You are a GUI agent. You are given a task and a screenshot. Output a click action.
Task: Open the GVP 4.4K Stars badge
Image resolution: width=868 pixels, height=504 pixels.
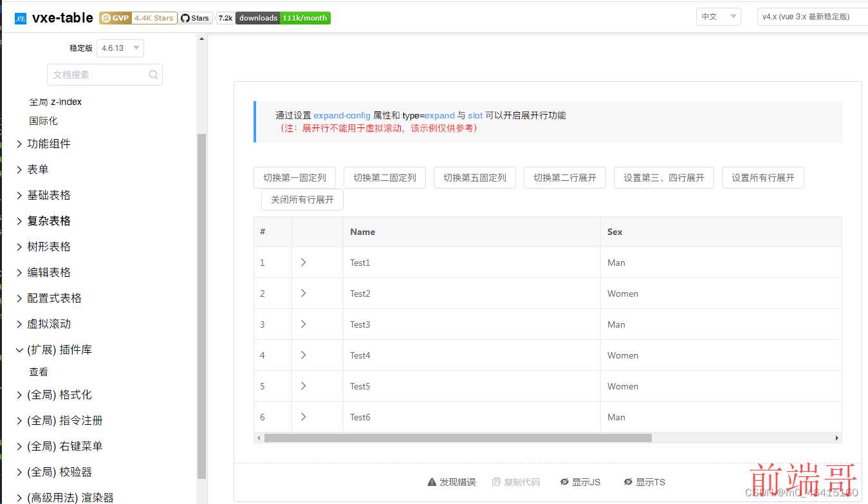tap(138, 18)
